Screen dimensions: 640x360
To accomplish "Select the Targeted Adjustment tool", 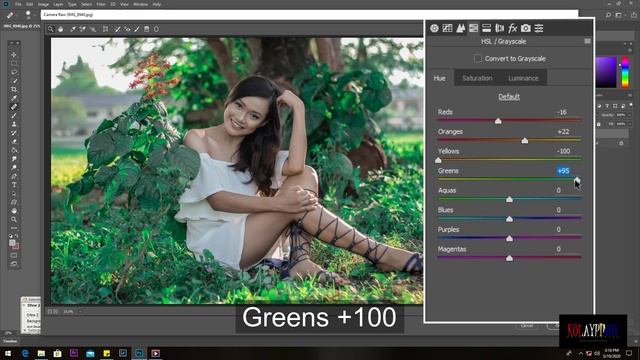I will tap(93, 29).
